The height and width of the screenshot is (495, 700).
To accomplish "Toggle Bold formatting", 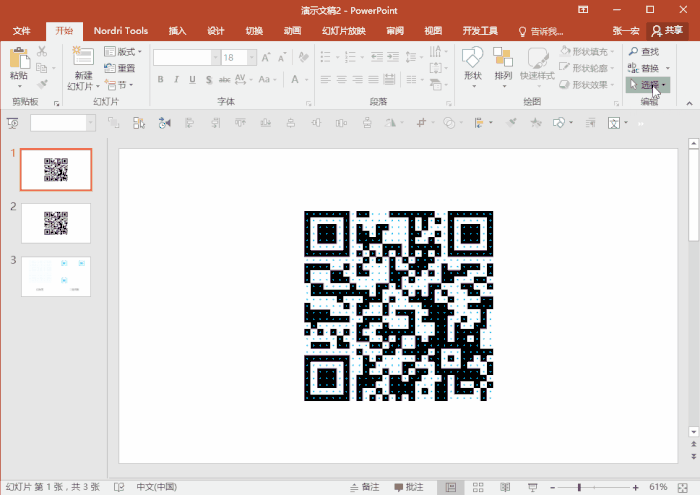I will (x=161, y=79).
